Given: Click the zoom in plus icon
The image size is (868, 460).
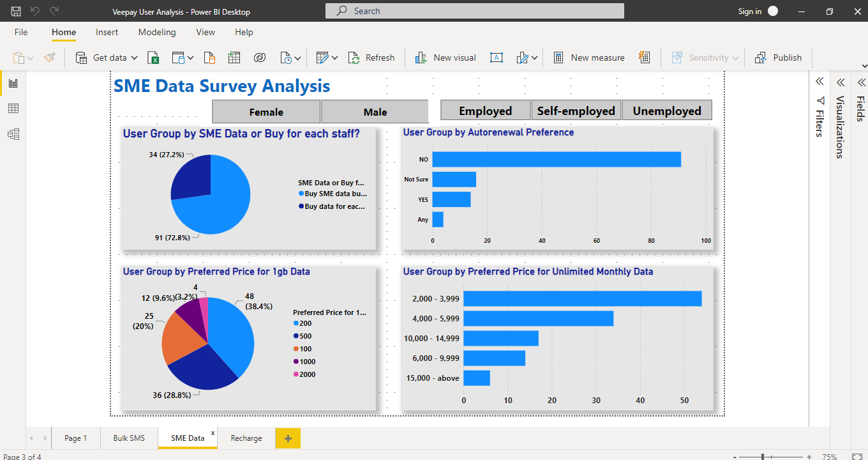Looking at the screenshot, I should pos(809,457).
